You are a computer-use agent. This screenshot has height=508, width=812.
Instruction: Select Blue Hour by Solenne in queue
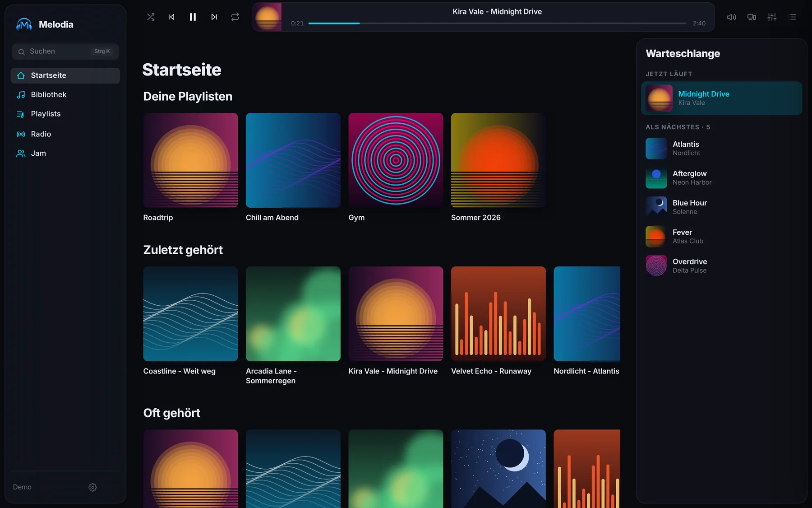tap(721, 207)
